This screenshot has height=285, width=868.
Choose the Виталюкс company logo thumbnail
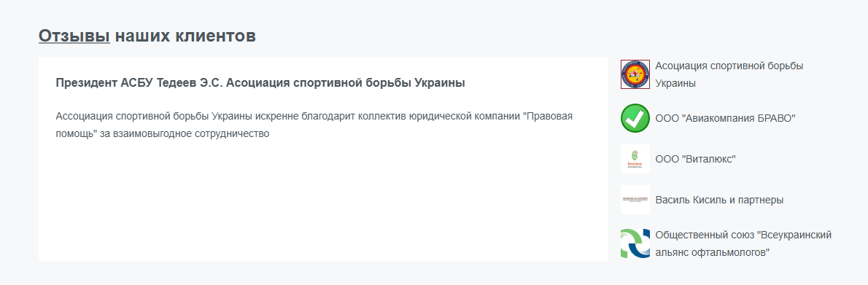click(x=635, y=159)
